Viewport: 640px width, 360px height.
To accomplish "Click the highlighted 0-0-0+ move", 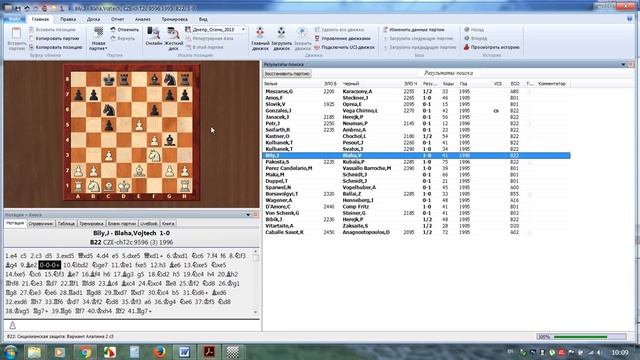I will pos(50,265).
